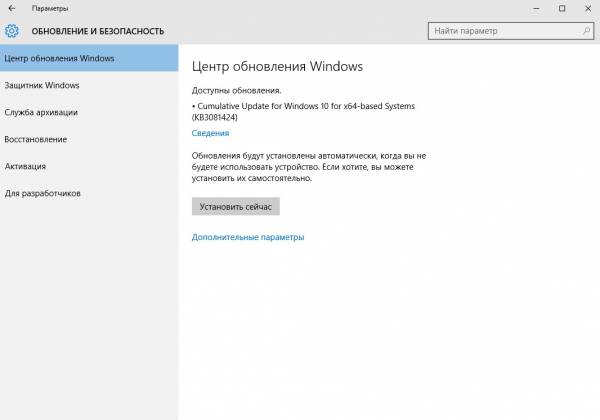Click the Доступны обновления status text
The image size is (600, 420).
coord(236,91)
